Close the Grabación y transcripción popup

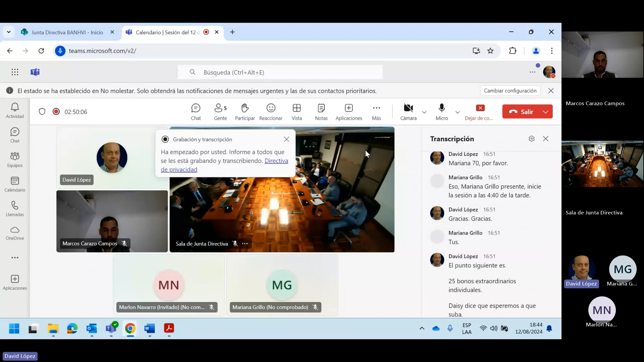(287, 139)
